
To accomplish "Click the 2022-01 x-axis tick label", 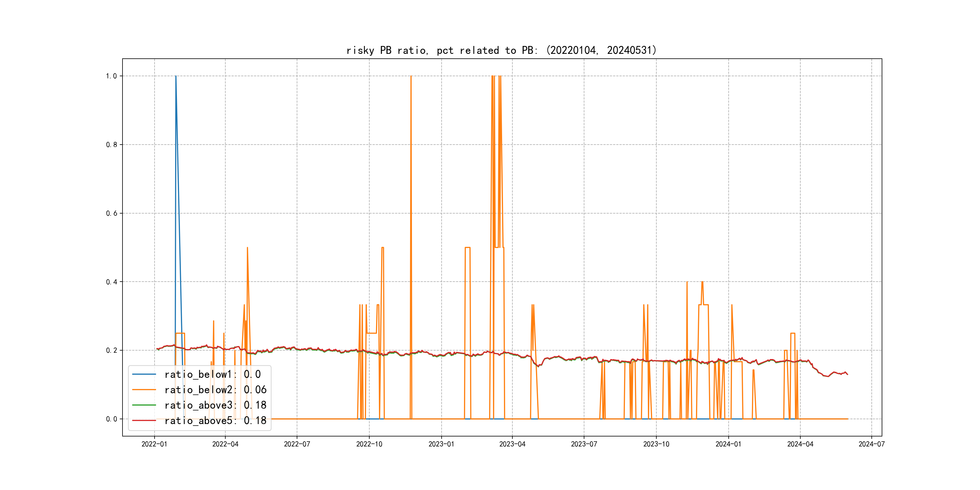I will coord(154,444).
